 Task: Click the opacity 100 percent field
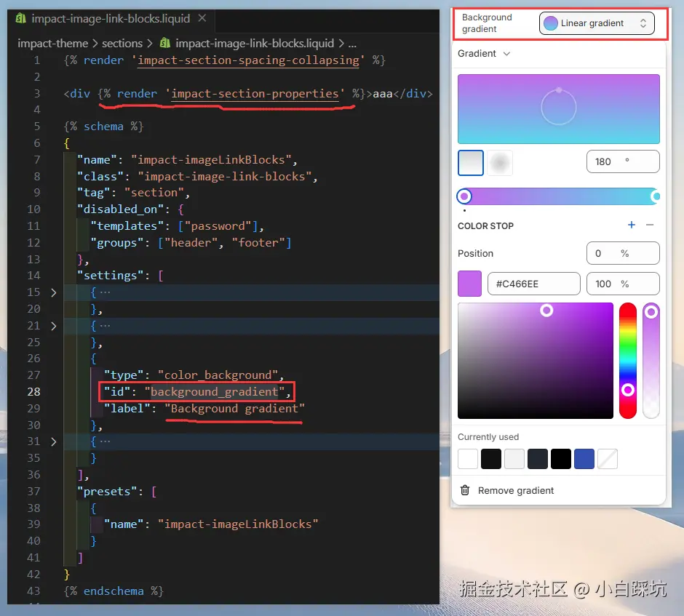623,284
